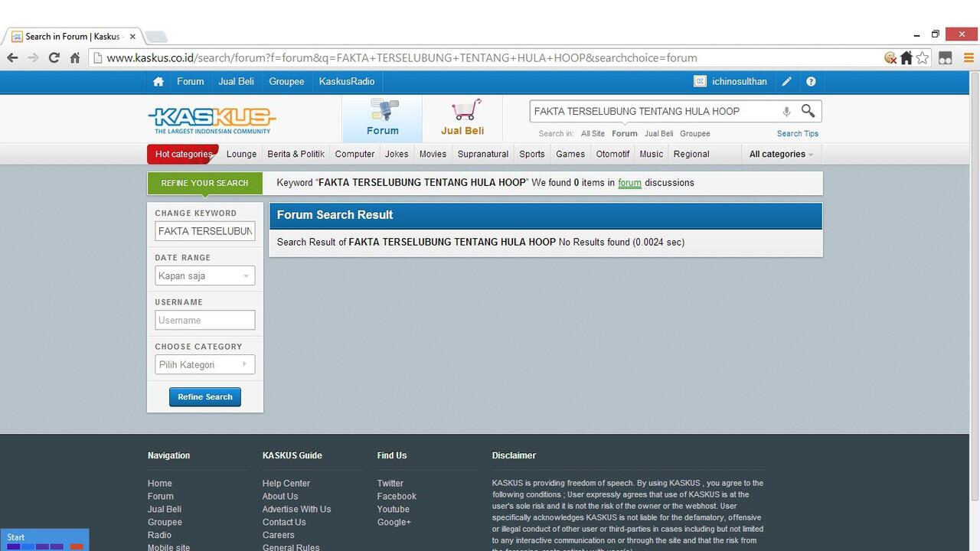Click the magnifying glass search icon

tap(808, 111)
